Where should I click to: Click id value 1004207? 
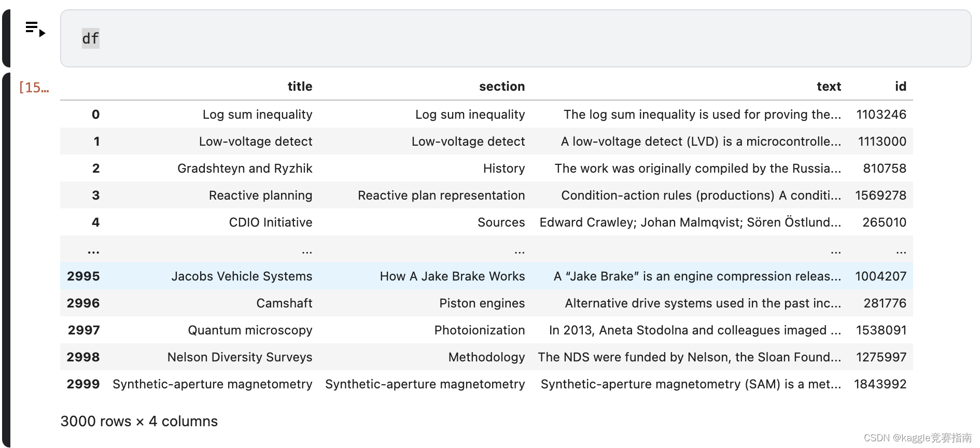[x=880, y=276]
